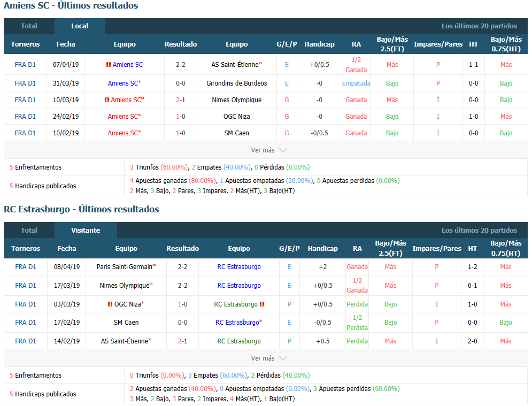Click '4 Apuestas ganadas (80.00%)' summary
Image resolution: width=532 pixels, height=406 pixels.
[x=173, y=181]
